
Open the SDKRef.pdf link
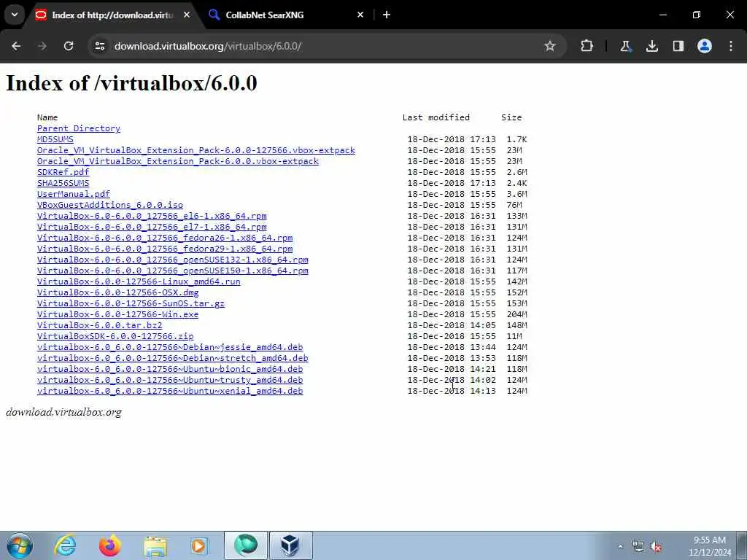[x=63, y=172]
